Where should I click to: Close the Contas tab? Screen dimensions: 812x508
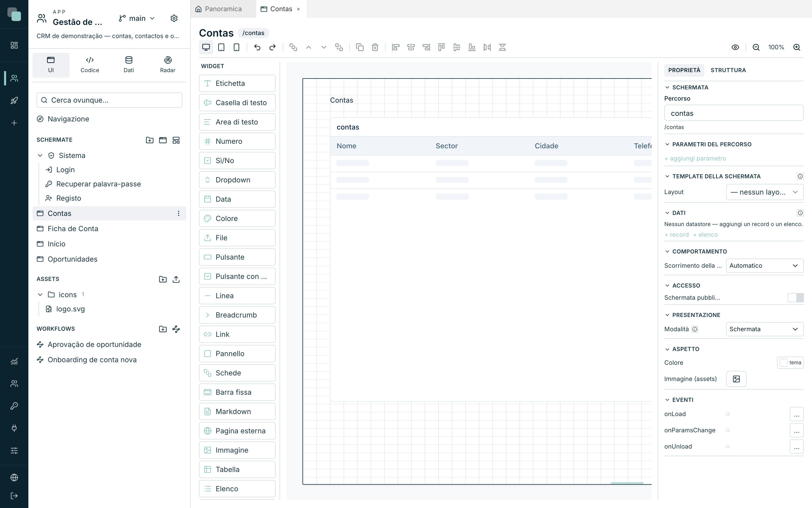tap(298, 9)
